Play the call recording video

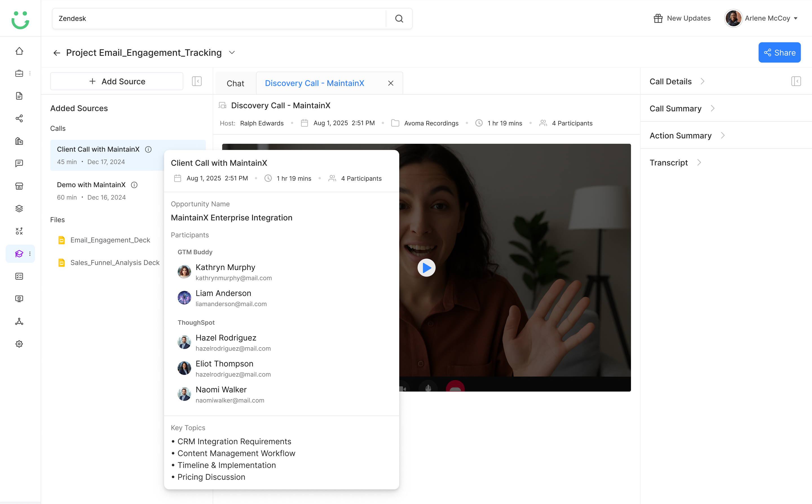pos(426,268)
